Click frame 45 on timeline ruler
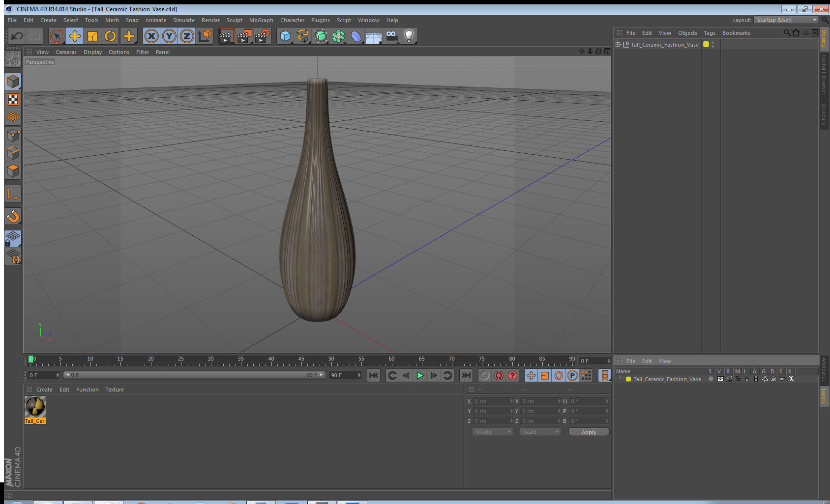The image size is (830, 504). [301, 360]
